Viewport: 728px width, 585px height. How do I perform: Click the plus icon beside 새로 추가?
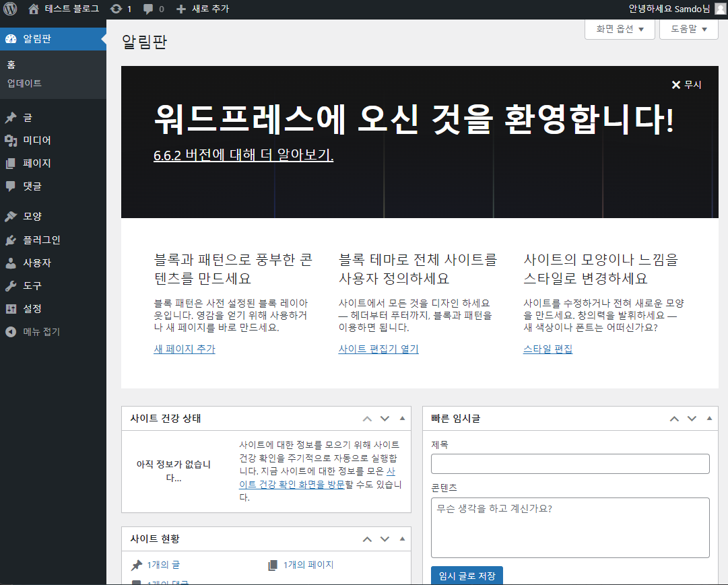[181, 9]
